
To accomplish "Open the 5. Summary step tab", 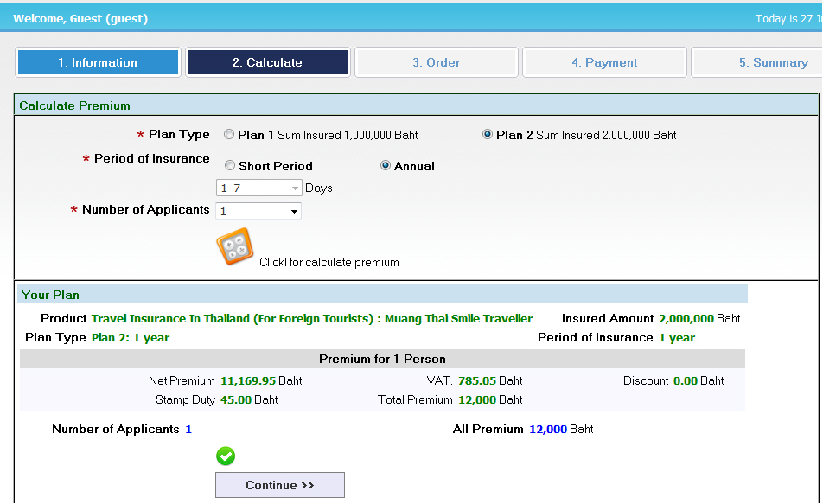I will 761,62.
